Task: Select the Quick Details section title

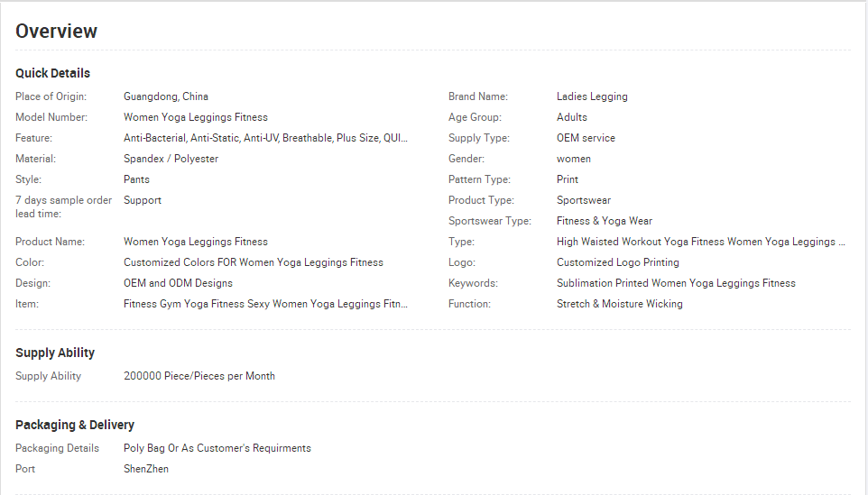Action: coord(52,73)
